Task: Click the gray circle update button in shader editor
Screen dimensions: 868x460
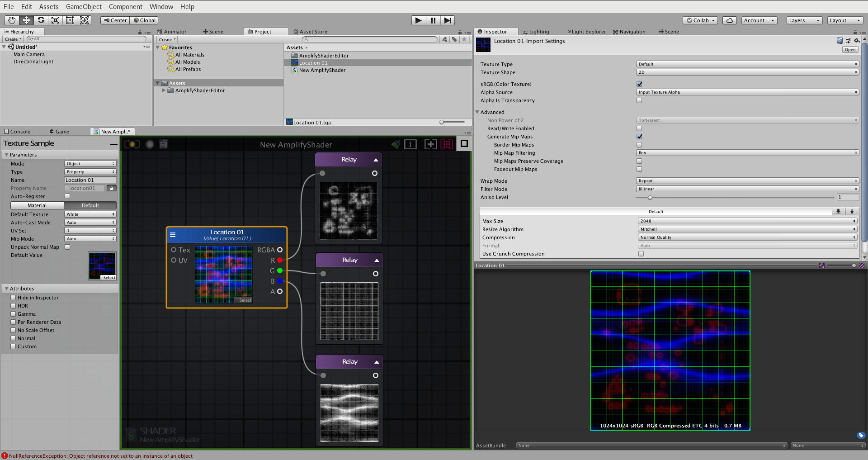Action: pyautogui.click(x=150, y=144)
